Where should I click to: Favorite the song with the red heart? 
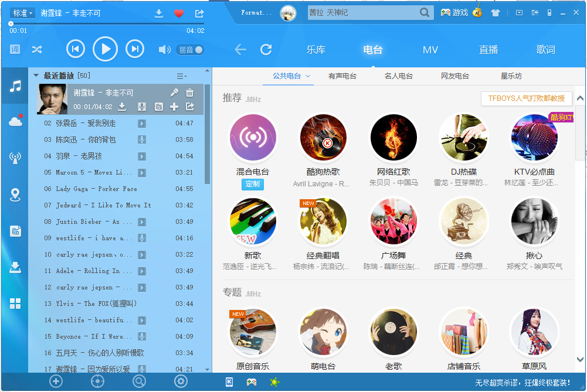[x=179, y=13]
